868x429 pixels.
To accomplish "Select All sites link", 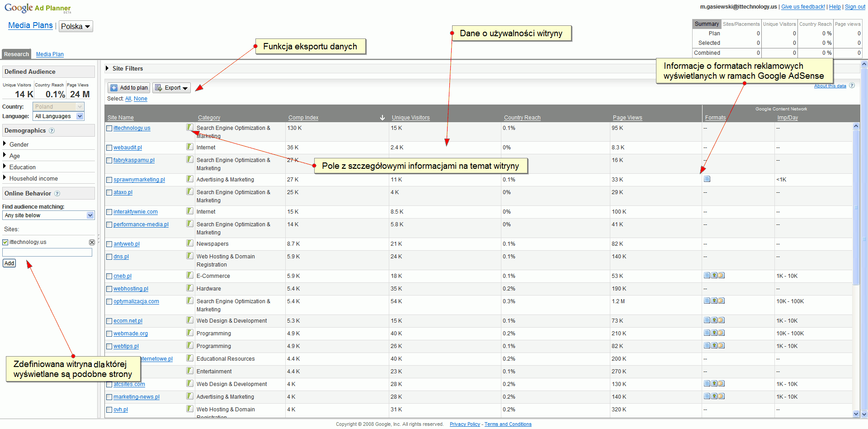I will coord(128,99).
